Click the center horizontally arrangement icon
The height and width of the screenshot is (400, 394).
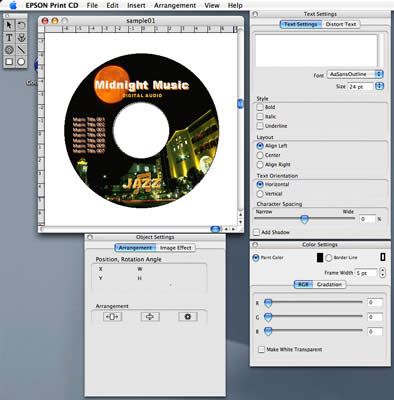[113, 316]
